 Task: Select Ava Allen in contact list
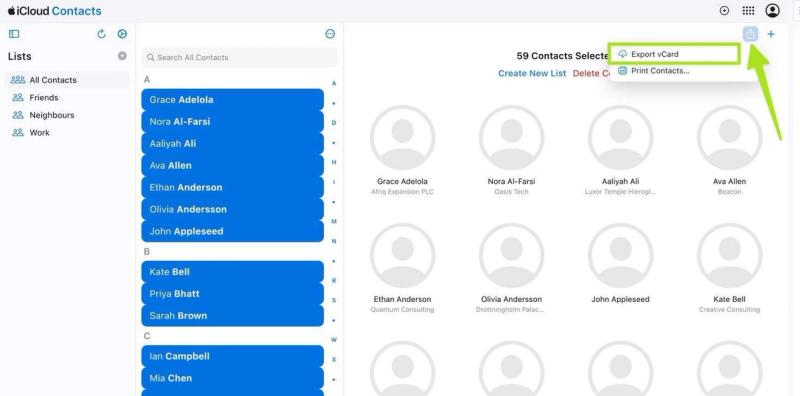[232, 165]
